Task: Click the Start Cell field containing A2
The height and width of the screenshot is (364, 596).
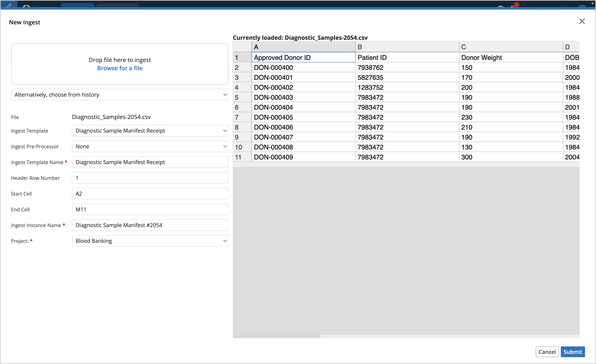Action: click(x=150, y=194)
